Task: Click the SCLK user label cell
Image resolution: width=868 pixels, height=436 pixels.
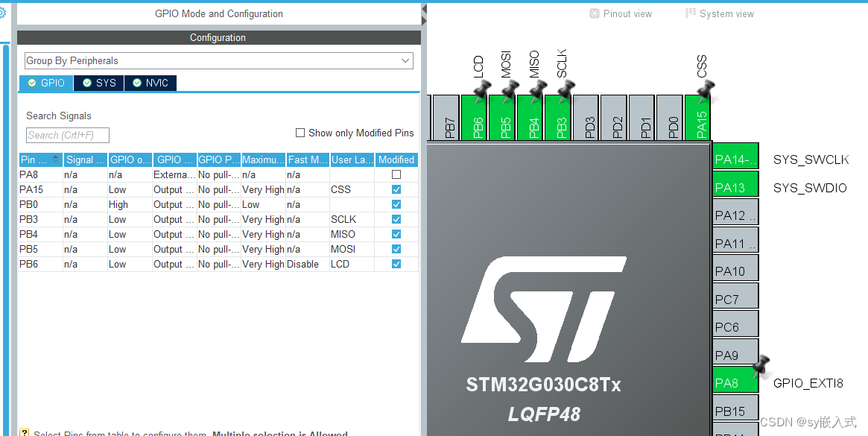Action: click(x=352, y=219)
